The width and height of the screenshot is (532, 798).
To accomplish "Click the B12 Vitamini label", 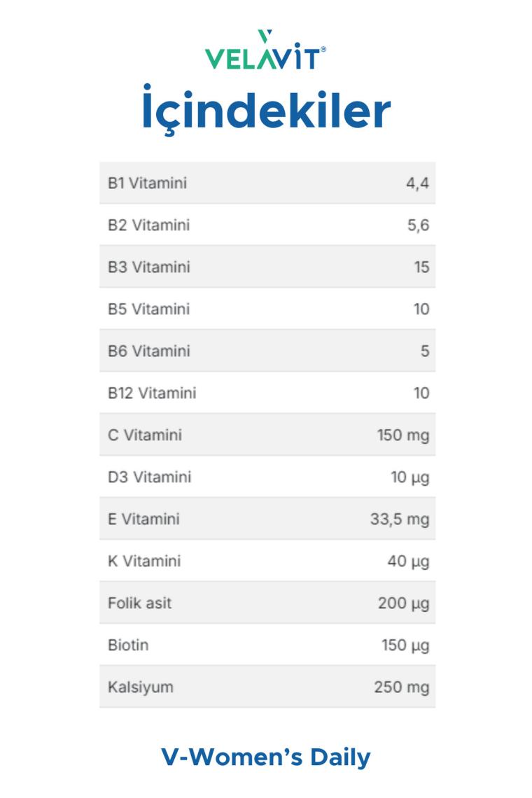I will pos(152,393).
